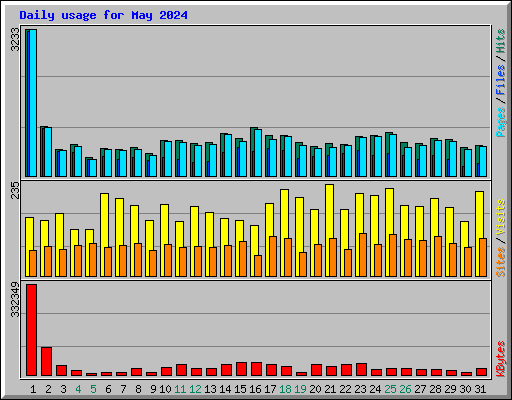The height and width of the screenshot is (400, 512).
Task: Click the Visits legend label
Action: (x=501, y=218)
